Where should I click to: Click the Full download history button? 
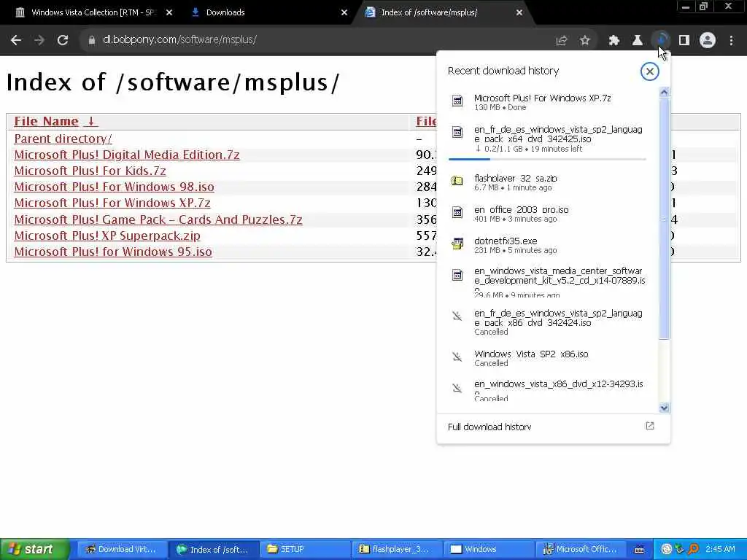[x=553, y=427]
